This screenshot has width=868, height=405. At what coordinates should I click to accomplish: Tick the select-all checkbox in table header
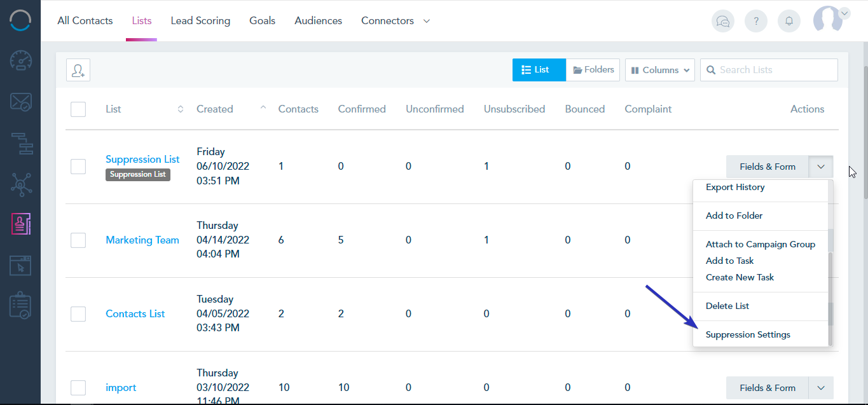pyautogui.click(x=78, y=109)
